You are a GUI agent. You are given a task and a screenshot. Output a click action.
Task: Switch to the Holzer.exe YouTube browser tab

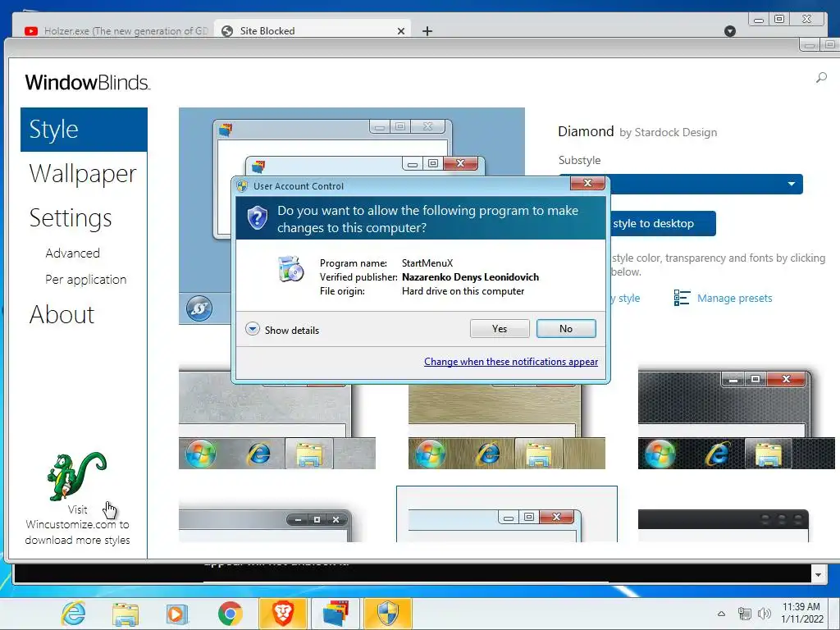click(116, 30)
